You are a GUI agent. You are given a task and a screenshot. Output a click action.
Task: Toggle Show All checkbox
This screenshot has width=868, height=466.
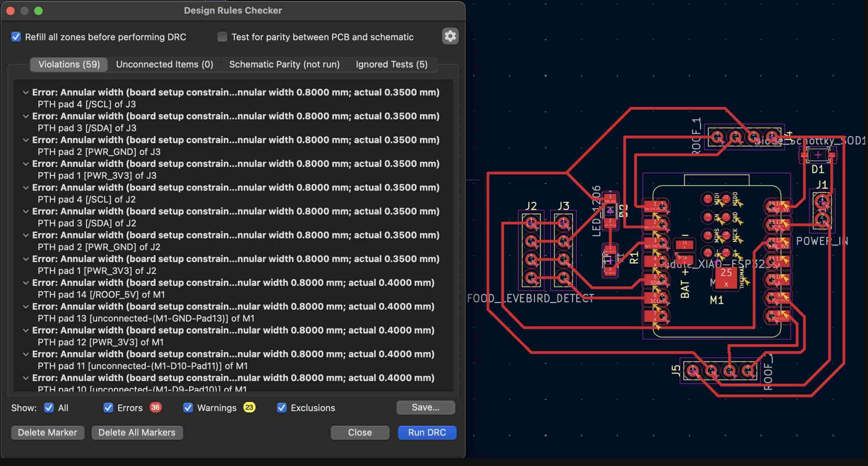49,408
